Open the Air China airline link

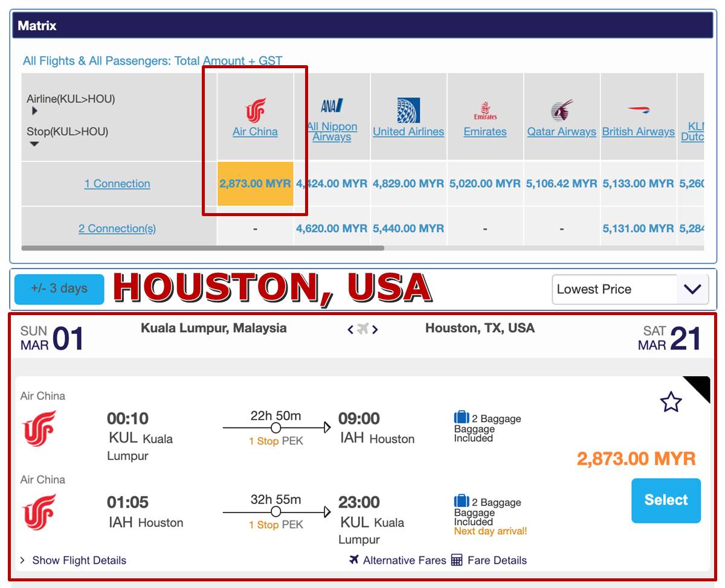(255, 132)
